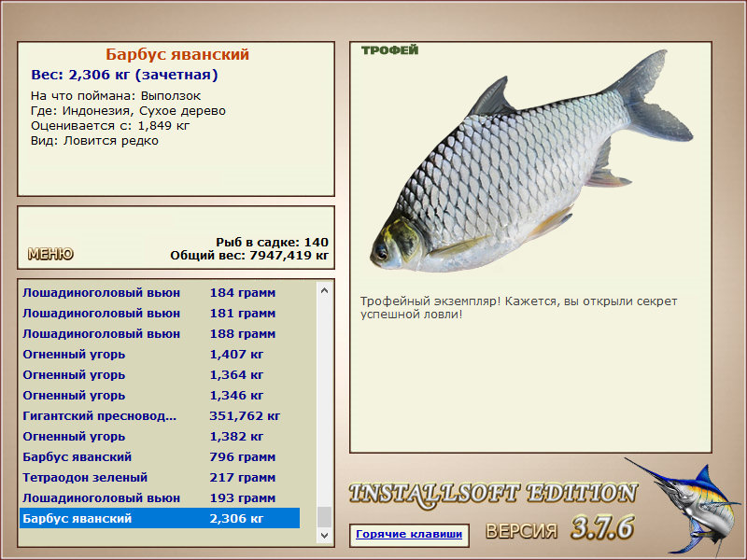Screen dimensions: 747x560
Task: Select Лошадиноголовый вьюн 181 грамм row
Action: [x=160, y=314]
